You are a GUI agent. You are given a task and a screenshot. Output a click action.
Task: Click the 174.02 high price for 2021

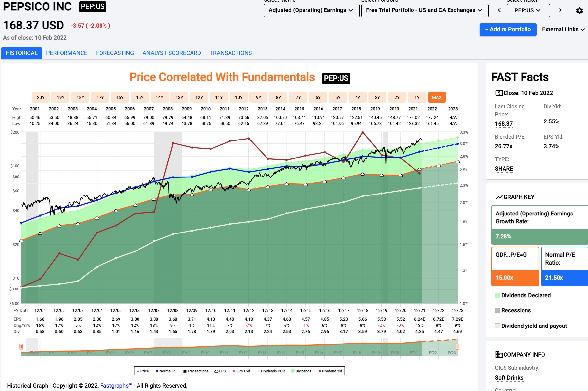click(x=413, y=117)
